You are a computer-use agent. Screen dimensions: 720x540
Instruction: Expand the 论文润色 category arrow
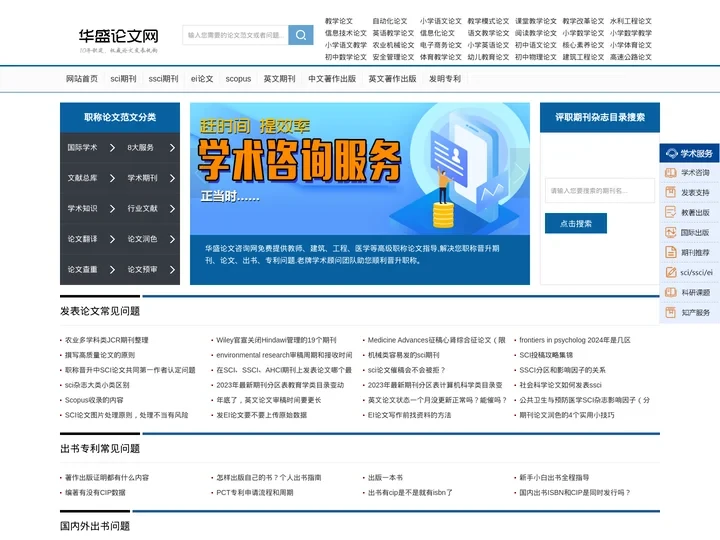pos(172,239)
